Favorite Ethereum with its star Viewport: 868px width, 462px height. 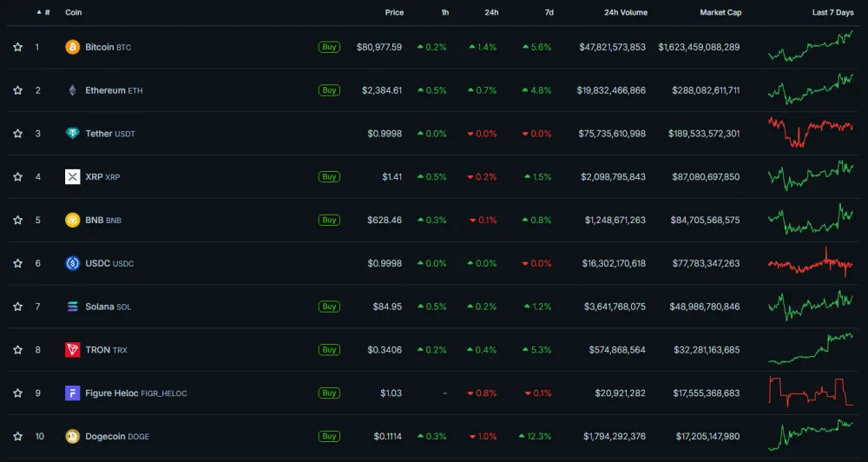17,90
